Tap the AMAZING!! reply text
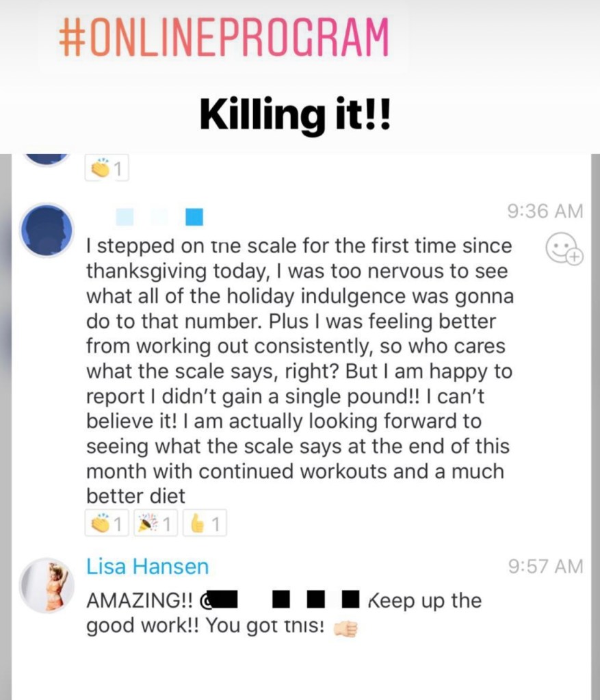 [x=140, y=600]
